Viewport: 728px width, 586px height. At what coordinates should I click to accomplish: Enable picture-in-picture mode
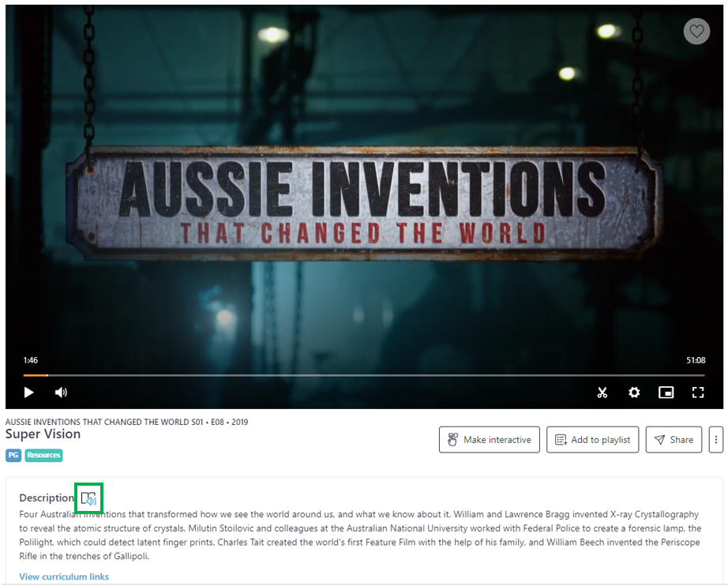[x=666, y=393]
